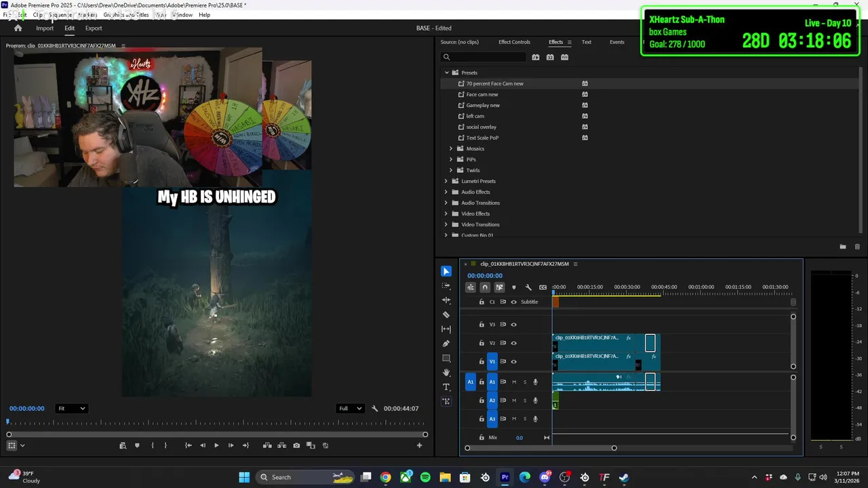Delete custom item with trash icon

[857, 247]
